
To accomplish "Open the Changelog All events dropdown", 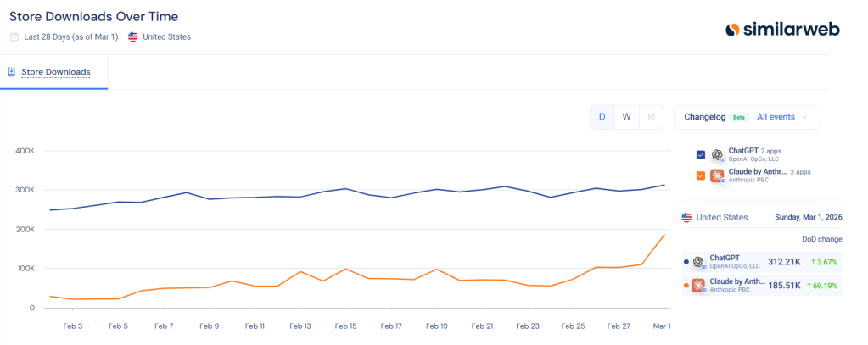I will click(x=776, y=117).
